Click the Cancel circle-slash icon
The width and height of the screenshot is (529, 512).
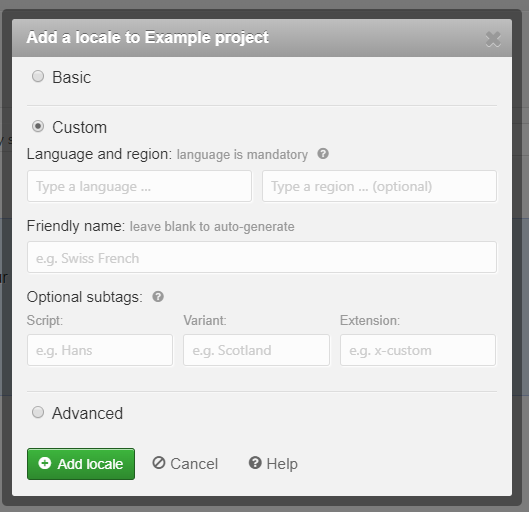[159, 463]
